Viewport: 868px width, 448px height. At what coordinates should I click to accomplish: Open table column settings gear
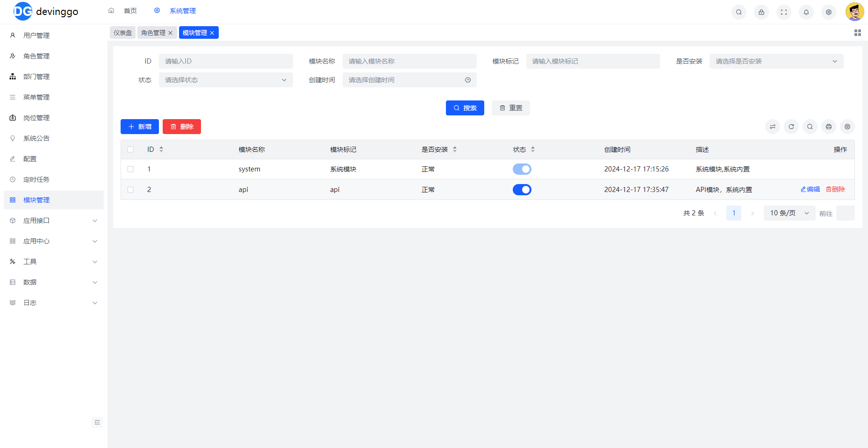(x=847, y=127)
